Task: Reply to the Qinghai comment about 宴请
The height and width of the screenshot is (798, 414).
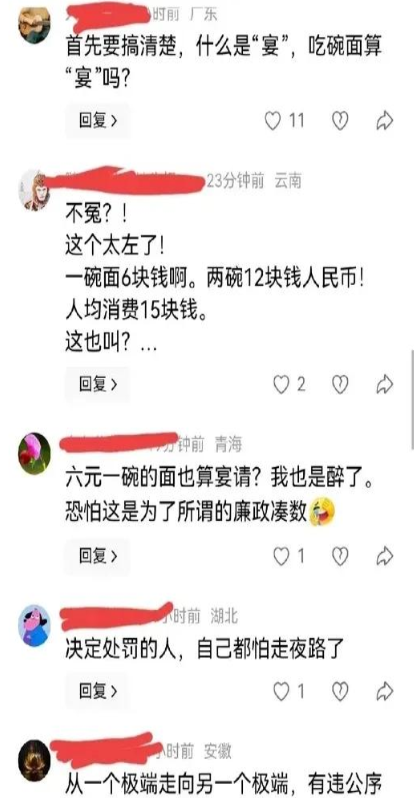Action: click(x=98, y=557)
